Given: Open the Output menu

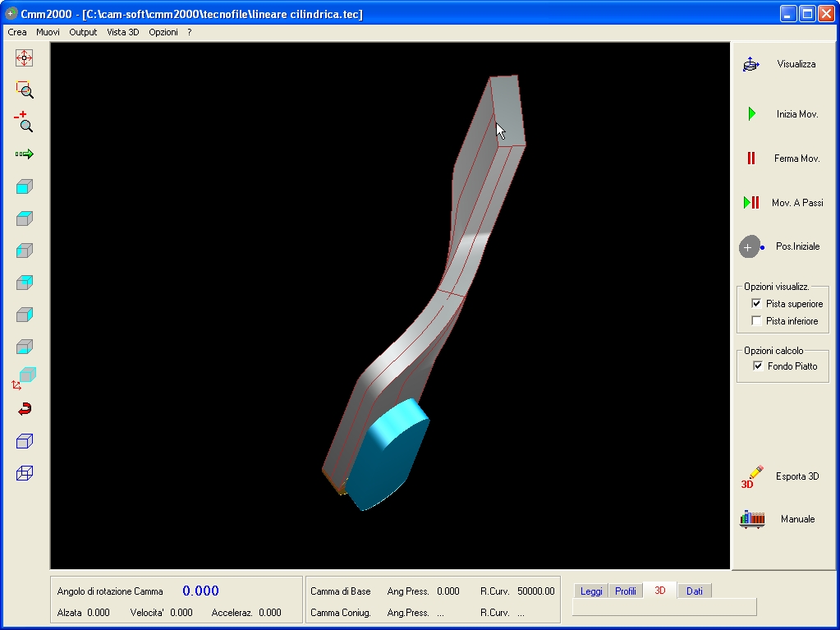Looking at the screenshot, I should (83, 32).
